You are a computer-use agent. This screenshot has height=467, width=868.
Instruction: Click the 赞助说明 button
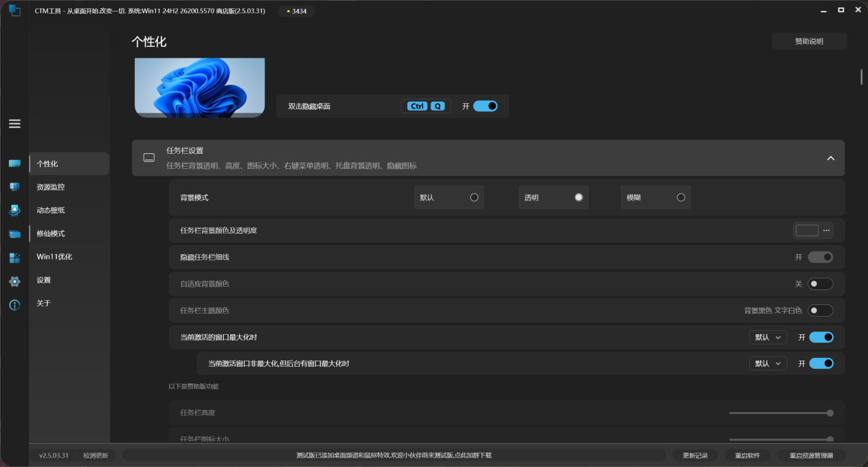click(809, 41)
